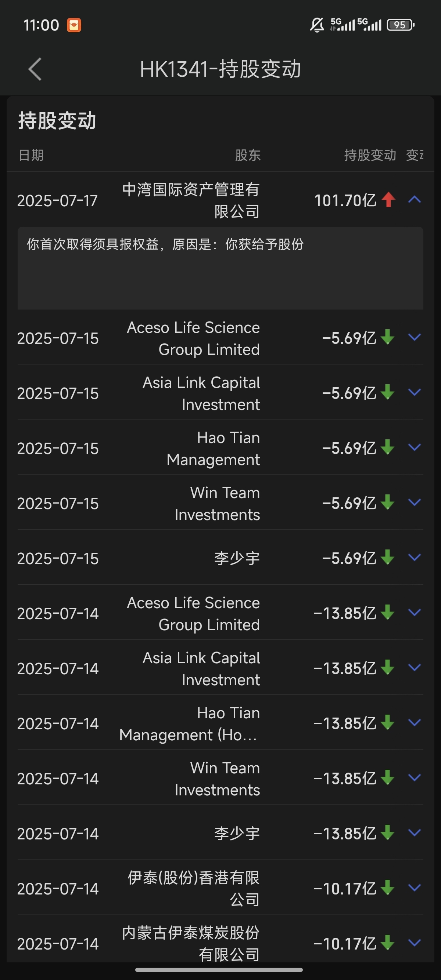Tap the battery indicator showing 95
Viewport: 441px width, 980px height.
(x=400, y=25)
